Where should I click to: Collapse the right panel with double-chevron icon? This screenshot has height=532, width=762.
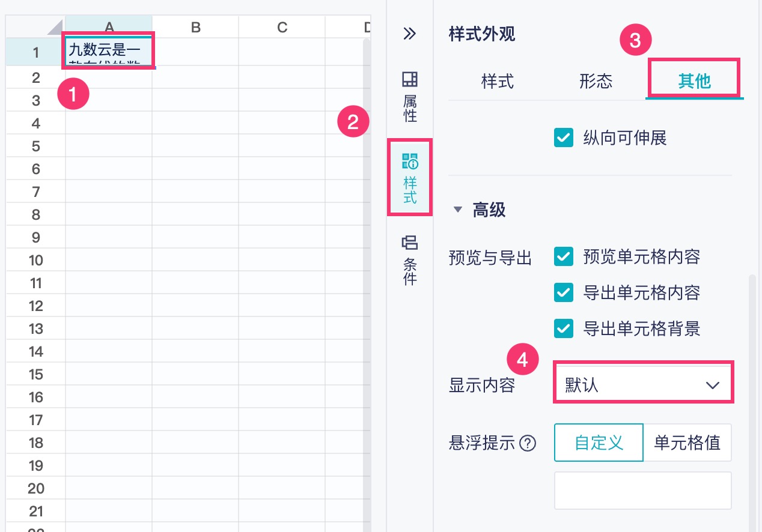click(409, 33)
